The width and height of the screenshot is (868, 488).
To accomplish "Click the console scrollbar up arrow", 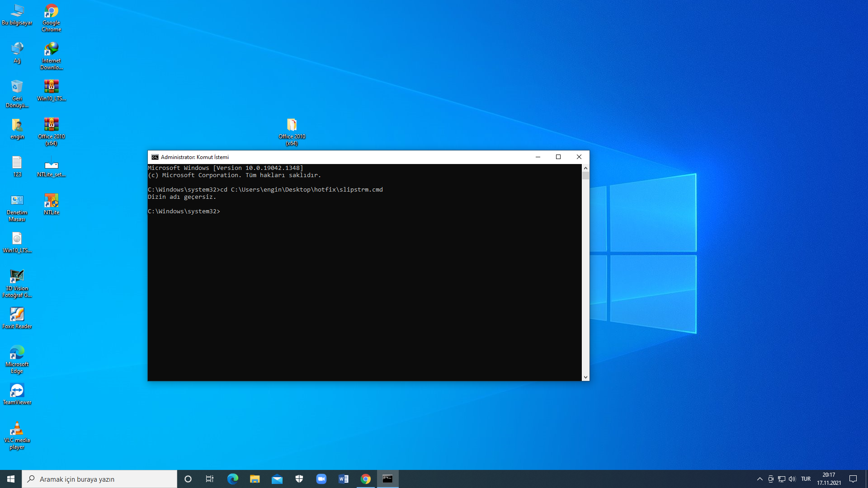I will tap(585, 168).
